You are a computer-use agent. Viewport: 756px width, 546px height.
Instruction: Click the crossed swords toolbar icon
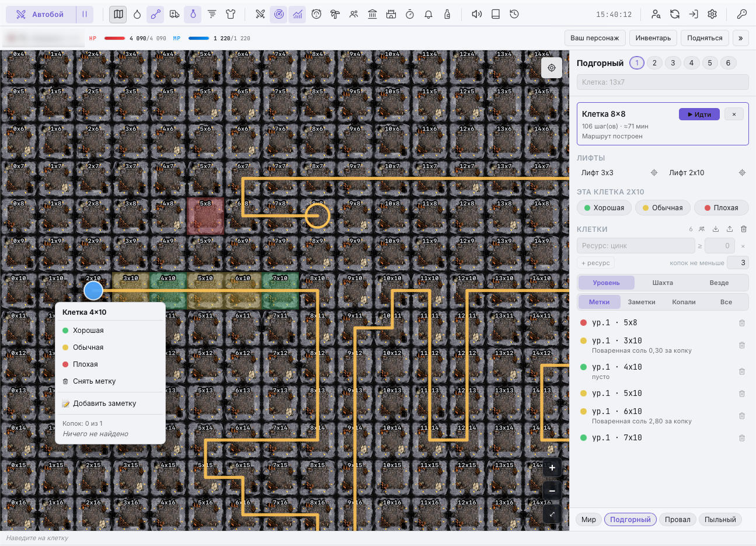point(260,14)
